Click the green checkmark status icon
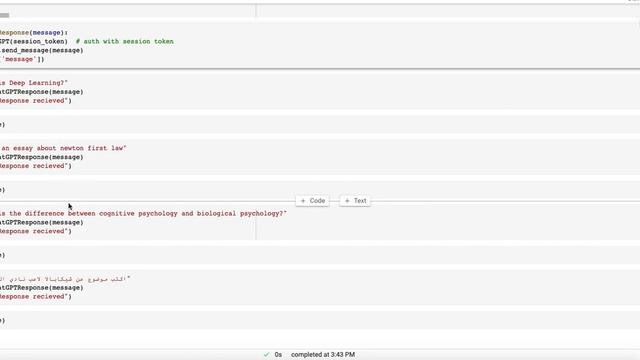Screen dimensions: 640x360 pos(267,355)
